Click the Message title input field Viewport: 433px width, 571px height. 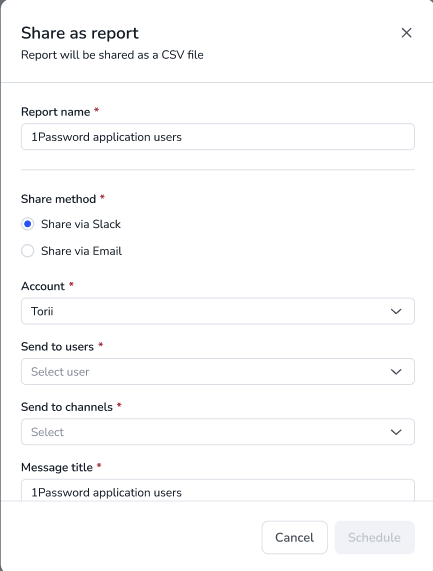pos(218,490)
